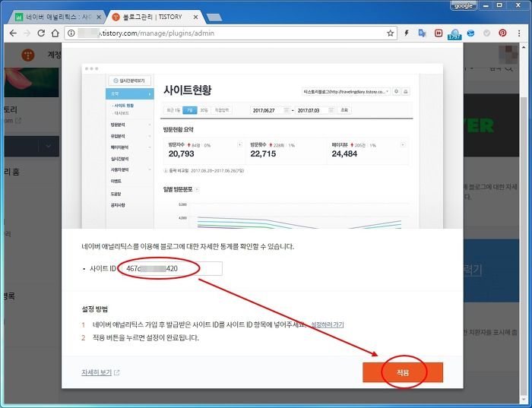Click the 사이트 ID label
532x408 pixels.
click(x=103, y=269)
